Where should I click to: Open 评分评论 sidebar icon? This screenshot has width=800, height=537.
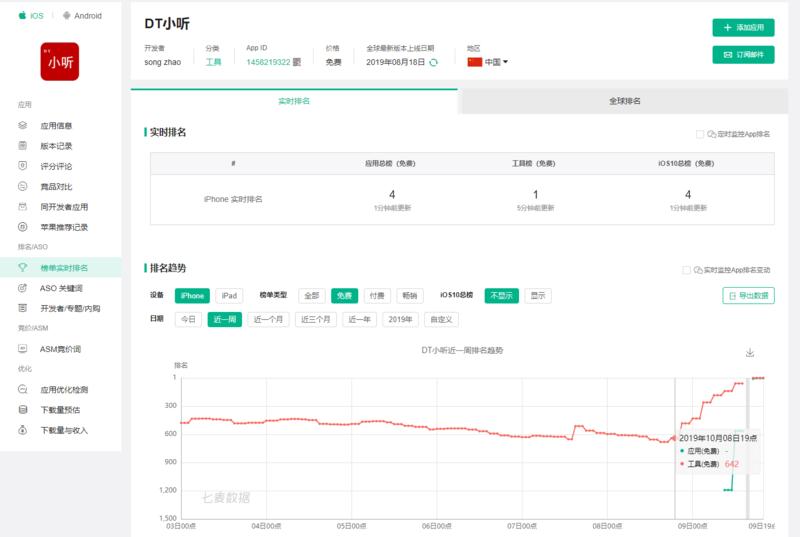click(x=22, y=166)
